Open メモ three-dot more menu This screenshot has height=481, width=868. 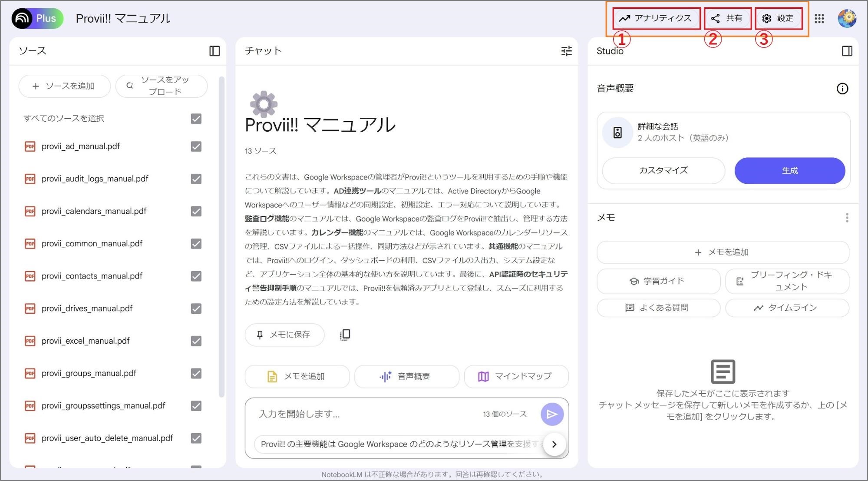[x=847, y=218]
